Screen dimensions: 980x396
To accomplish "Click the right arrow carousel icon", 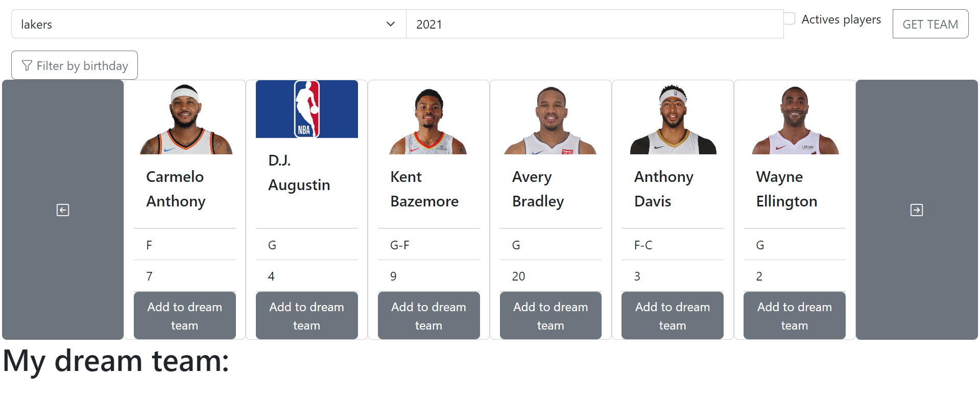I will [916, 209].
